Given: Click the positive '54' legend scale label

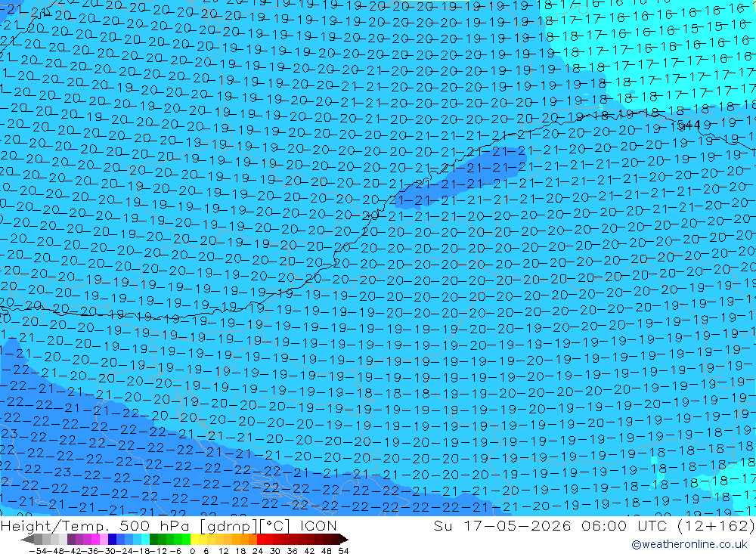Looking at the screenshot, I should point(343,551).
